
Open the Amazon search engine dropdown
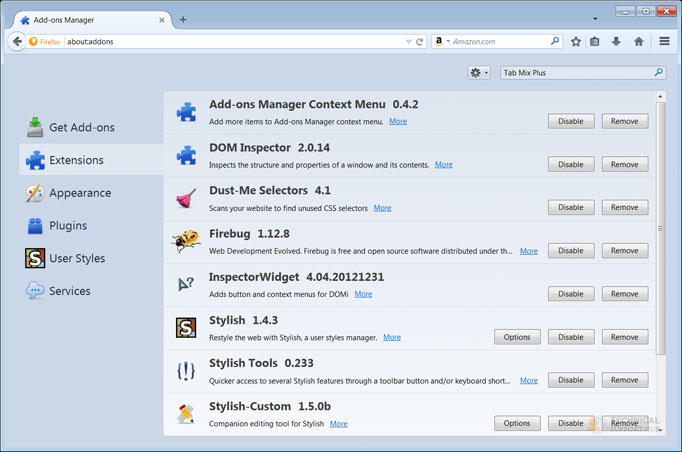441,42
